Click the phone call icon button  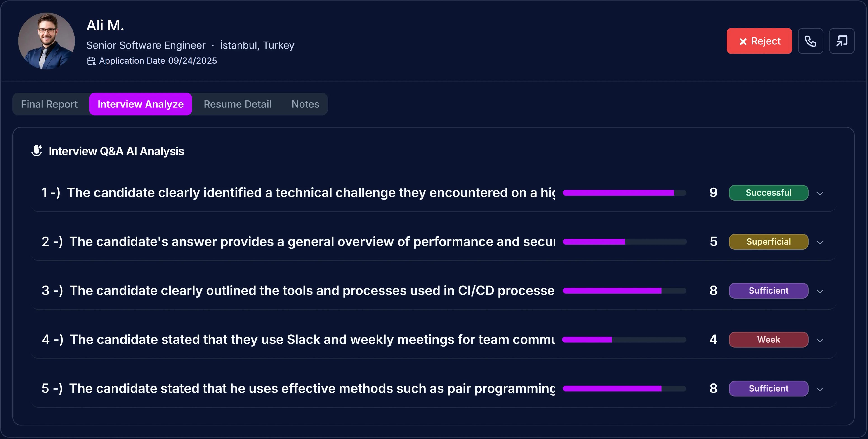[810, 41]
